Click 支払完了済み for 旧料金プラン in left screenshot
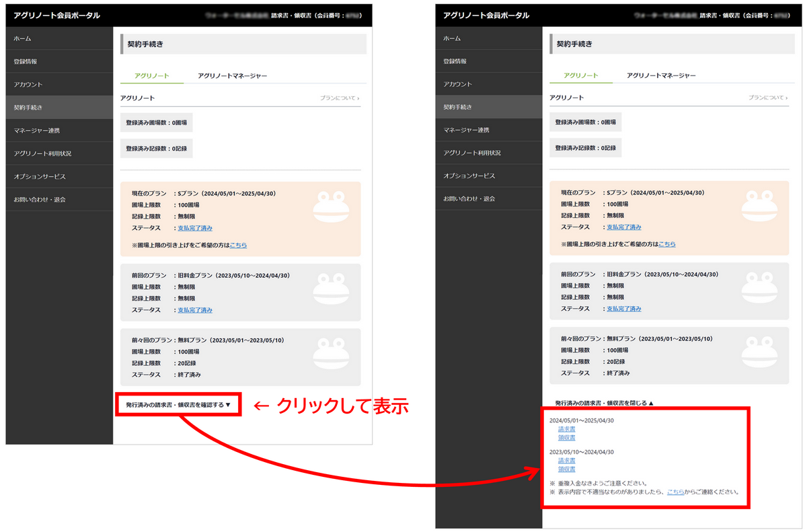This screenshot has height=532, width=807. coord(195,310)
